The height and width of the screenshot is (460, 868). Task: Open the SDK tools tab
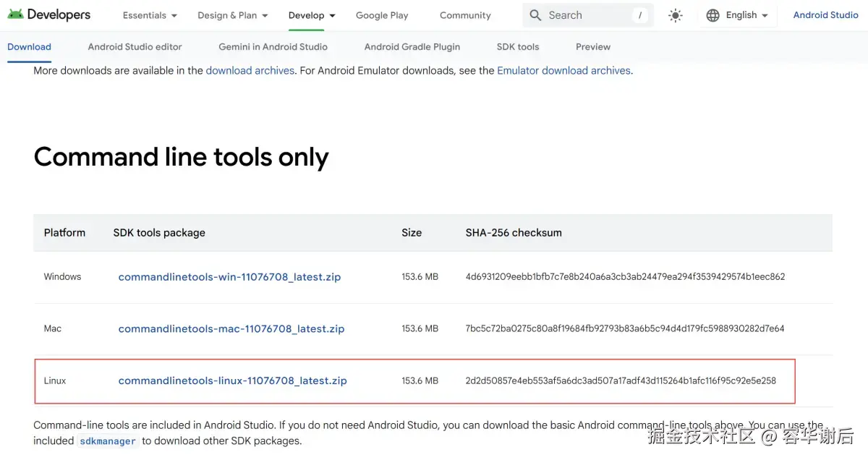coord(518,47)
